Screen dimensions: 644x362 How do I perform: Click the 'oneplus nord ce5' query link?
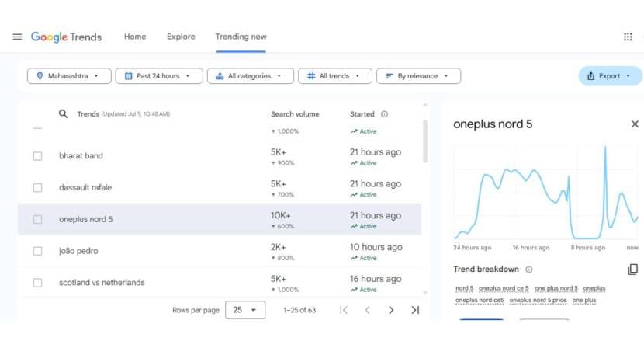tap(480, 301)
